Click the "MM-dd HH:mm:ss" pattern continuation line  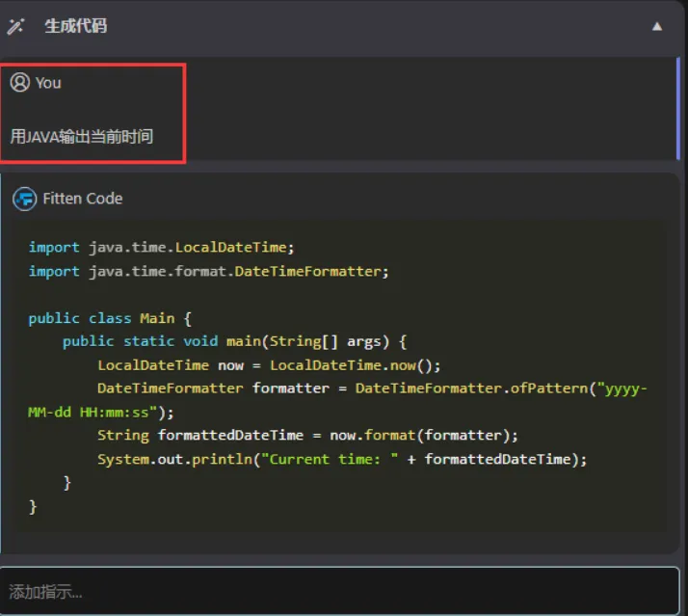pyautogui.click(x=101, y=413)
